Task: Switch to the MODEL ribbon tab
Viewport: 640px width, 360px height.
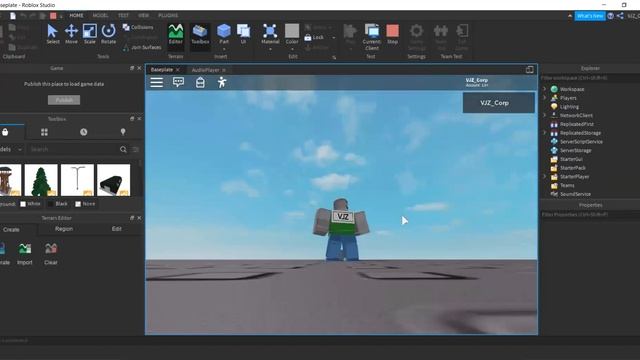Action: [x=100, y=16]
